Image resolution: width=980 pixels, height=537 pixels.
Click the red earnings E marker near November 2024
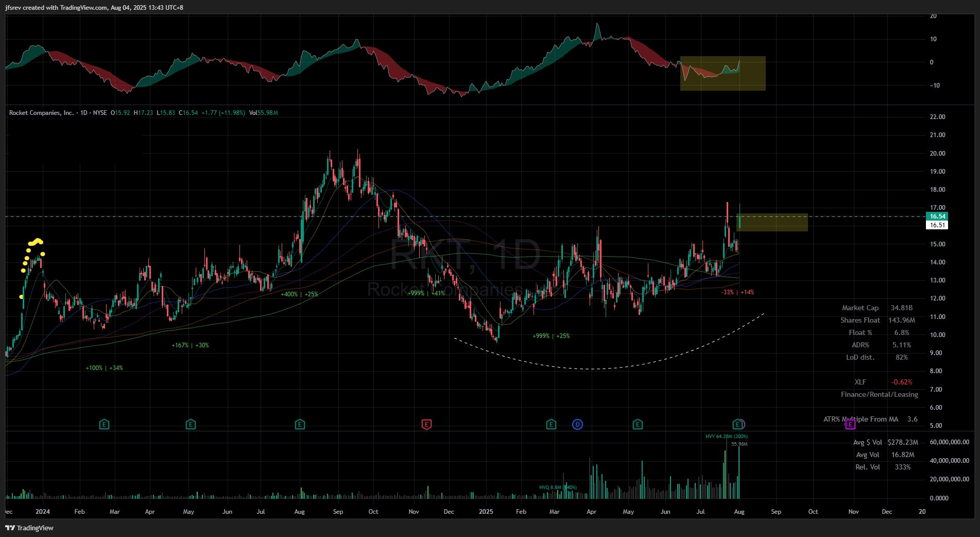coord(426,425)
